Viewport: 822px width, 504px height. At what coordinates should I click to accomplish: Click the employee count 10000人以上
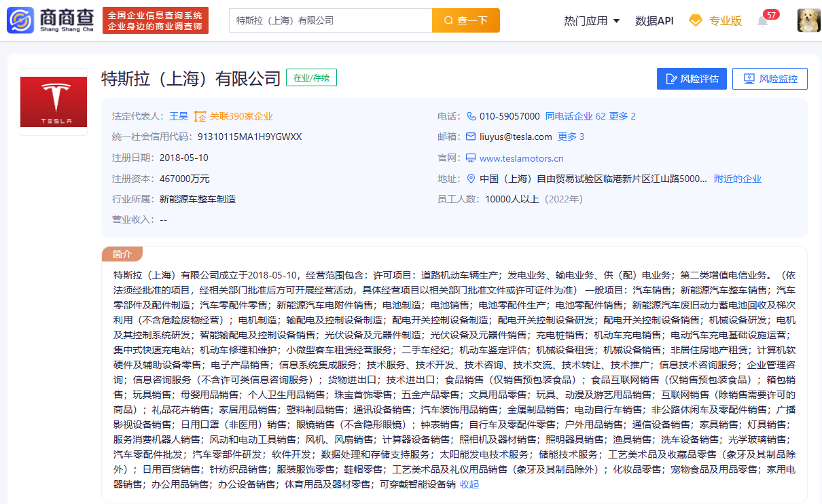tap(513, 199)
